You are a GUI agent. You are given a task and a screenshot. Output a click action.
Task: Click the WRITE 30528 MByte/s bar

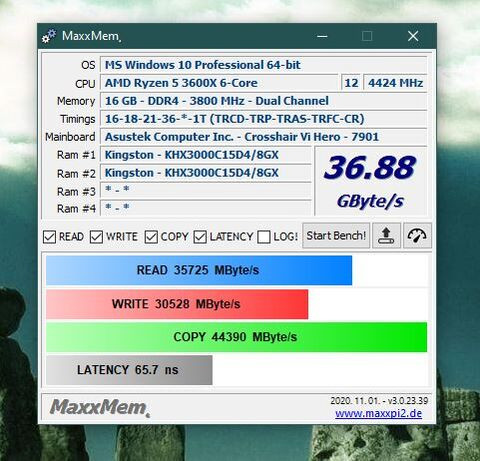tap(177, 304)
